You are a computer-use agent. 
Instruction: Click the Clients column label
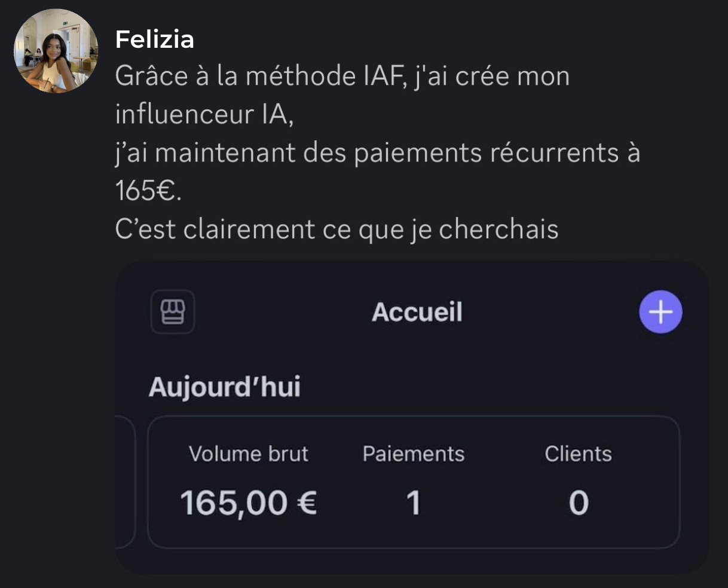coord(578,454)
